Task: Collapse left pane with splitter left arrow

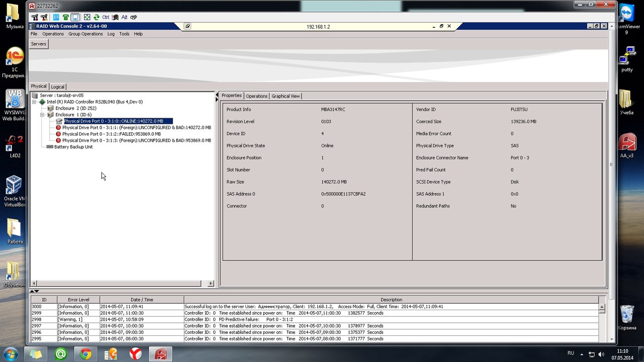Action: [x=217, y=94]
